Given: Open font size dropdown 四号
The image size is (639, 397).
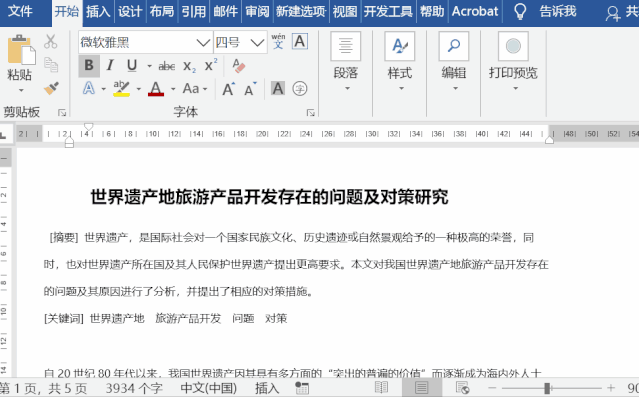Looking at the screenshot, I should click(257, 42).
